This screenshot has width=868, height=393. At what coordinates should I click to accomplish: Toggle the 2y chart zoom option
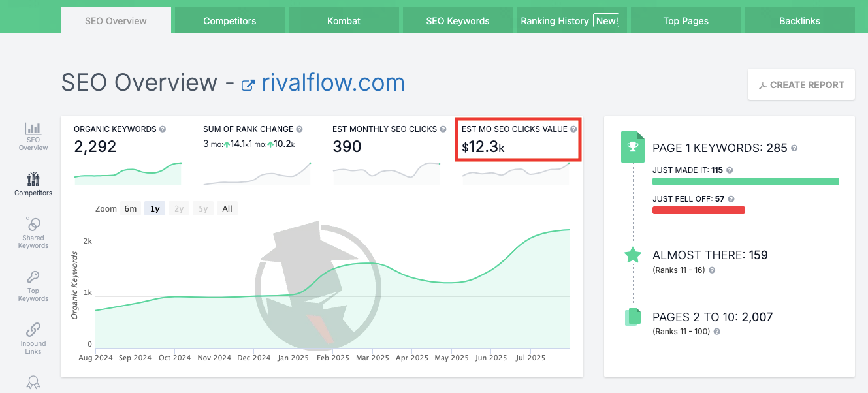pyautogui.click(x=178, y=208)
